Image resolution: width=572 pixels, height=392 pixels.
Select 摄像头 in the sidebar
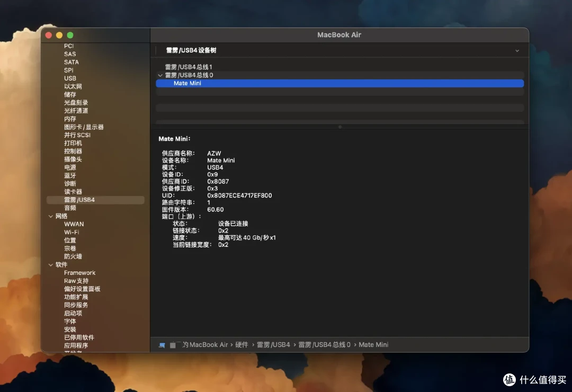(x=73, y=159)
